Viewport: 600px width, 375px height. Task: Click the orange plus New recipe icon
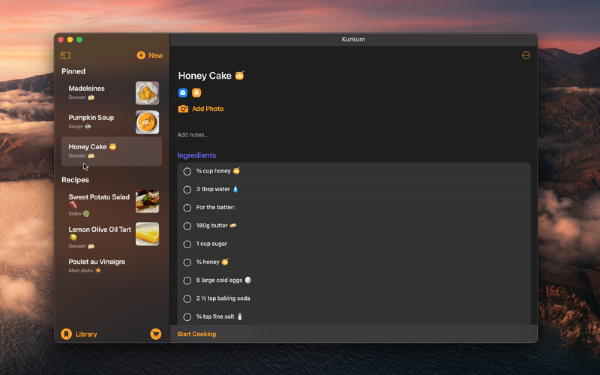(x=141, y=55)
